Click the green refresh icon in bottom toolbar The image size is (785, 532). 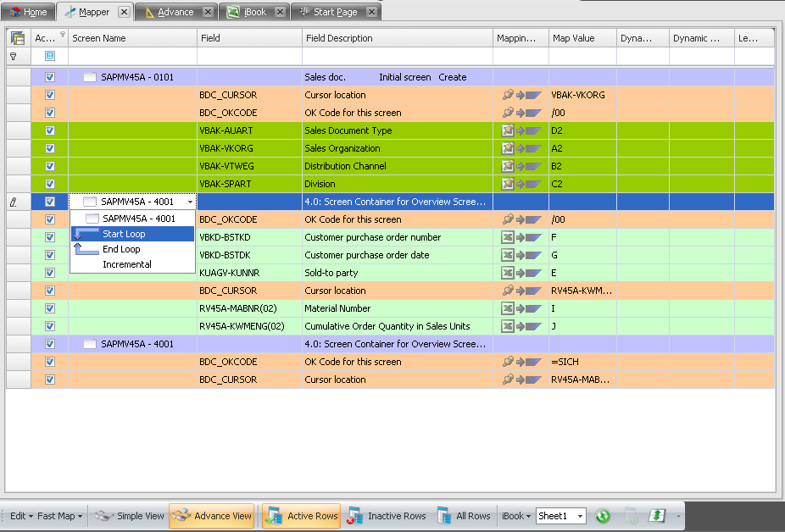coord(603,516)
